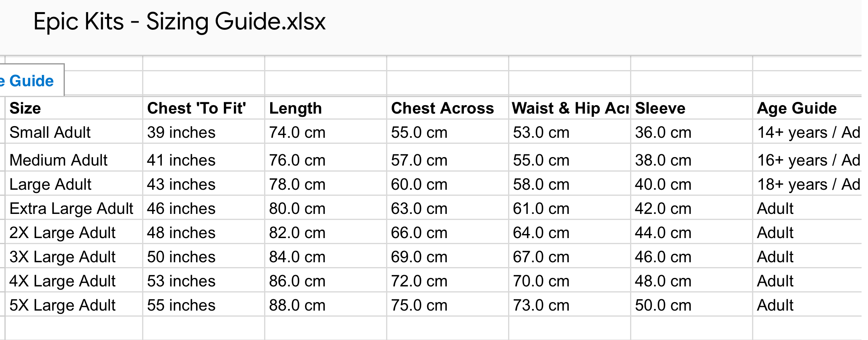This screenshot has width=868, height=340.
Task: Switch to the Guide sheet tab
Action: 31,81
